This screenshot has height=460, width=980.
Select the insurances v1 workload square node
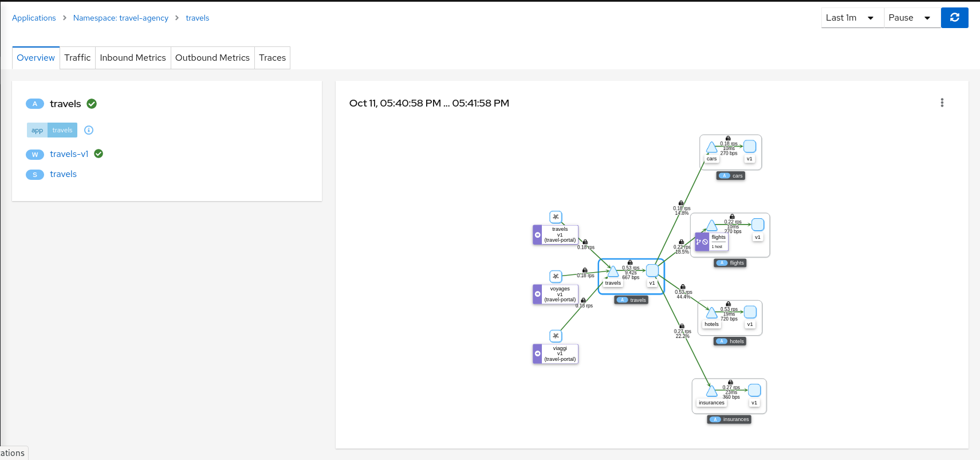click(755, 390)
